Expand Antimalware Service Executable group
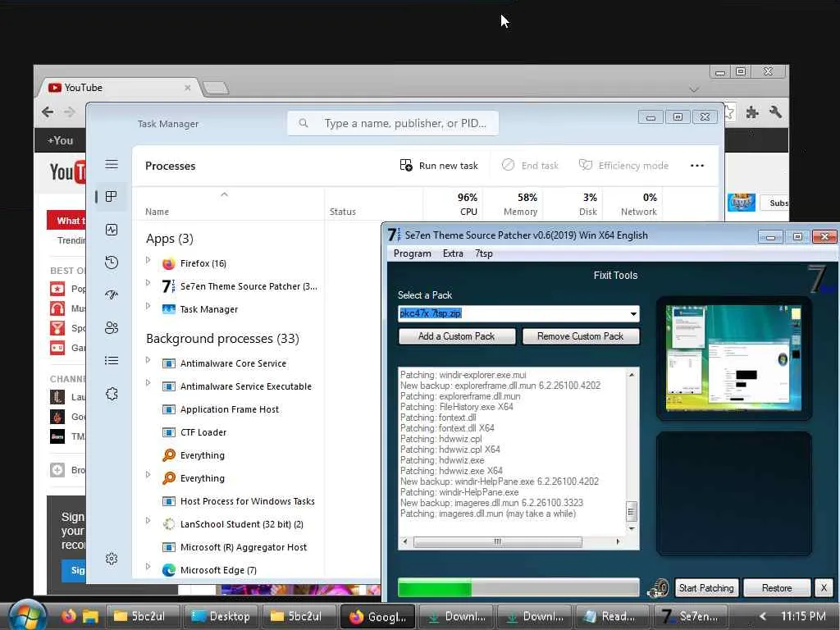Screen dimensions: 840x630 (x=148, y=382)
